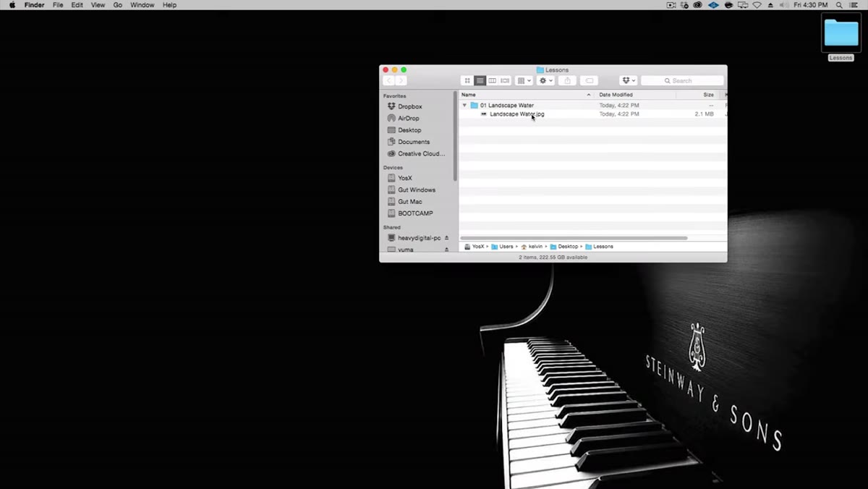The image size is (868, 489).
Task: Open the Finder menu
Action: click(34, 5)
